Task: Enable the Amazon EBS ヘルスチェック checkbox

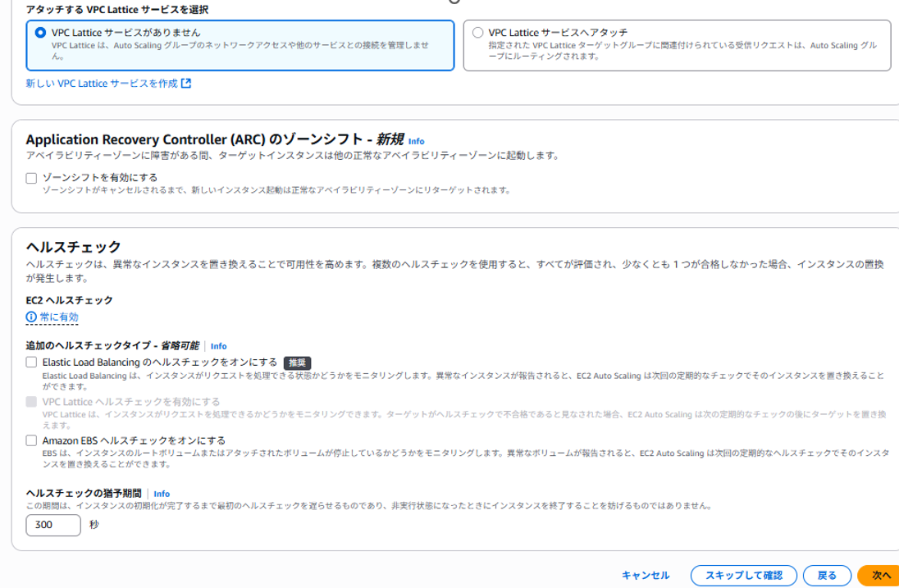Action: point(31,440)
